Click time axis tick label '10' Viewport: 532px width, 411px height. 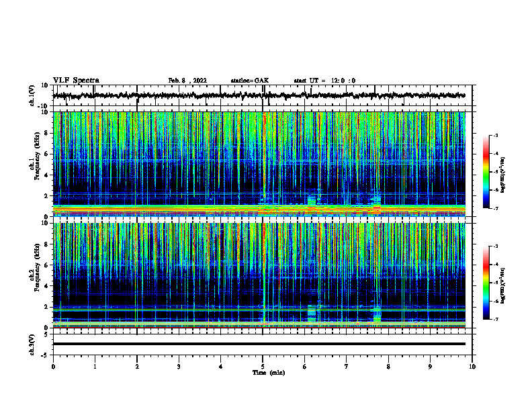(472, 367)
